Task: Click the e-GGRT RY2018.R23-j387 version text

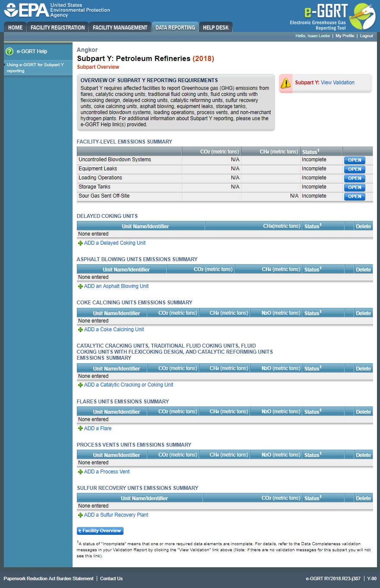Action: (x=332, y=578)
